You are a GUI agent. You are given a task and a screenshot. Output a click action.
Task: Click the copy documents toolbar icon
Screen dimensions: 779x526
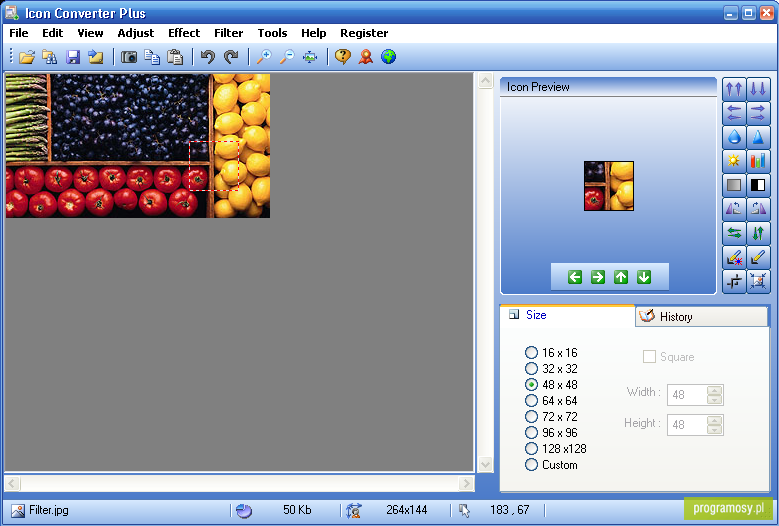[152, 57]
